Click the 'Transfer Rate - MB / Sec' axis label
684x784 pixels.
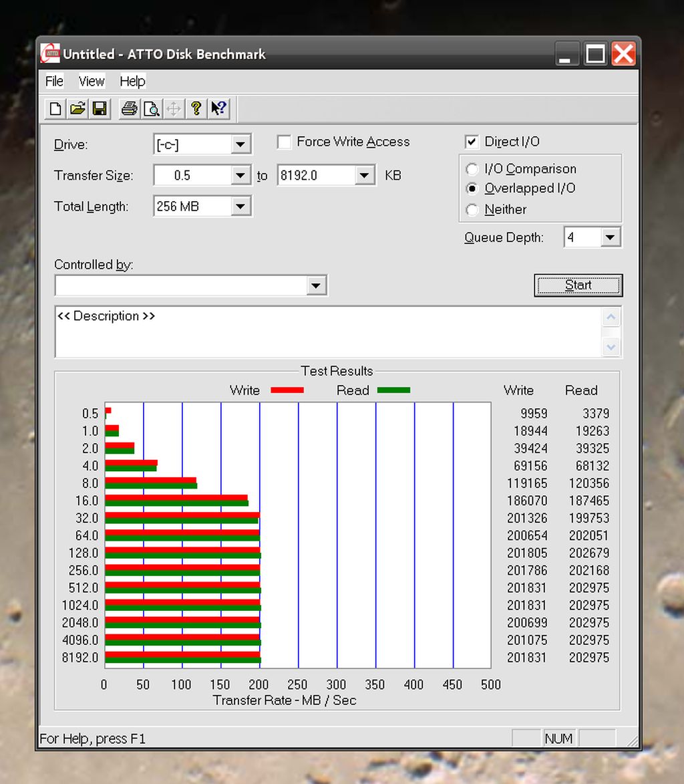285,700
